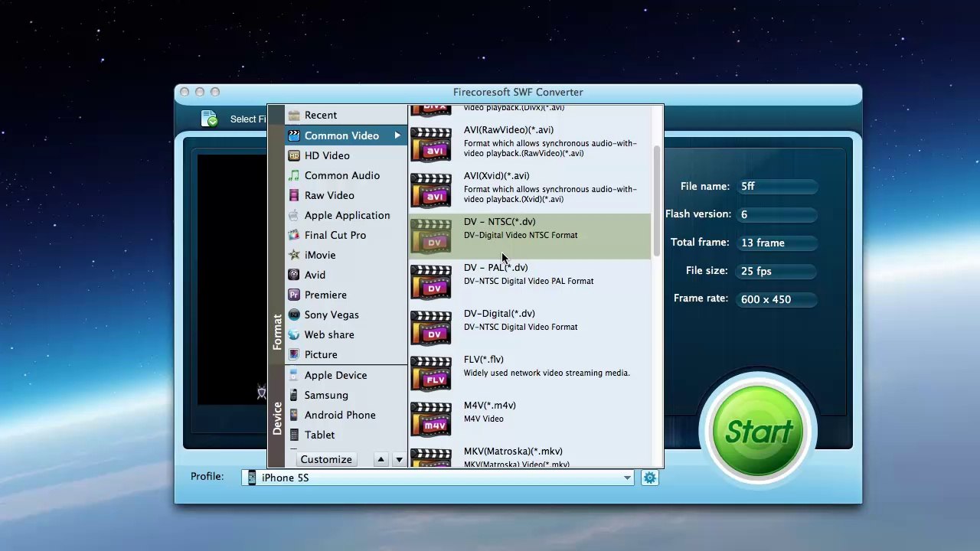Select format AVI(RawVideo)(*.avi)

point(530,145)
